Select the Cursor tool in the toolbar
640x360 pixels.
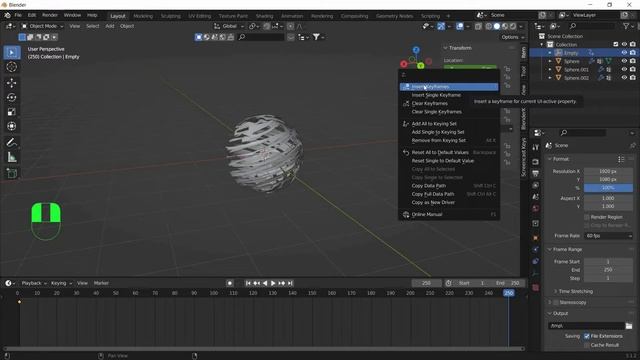tap(11, 67)
